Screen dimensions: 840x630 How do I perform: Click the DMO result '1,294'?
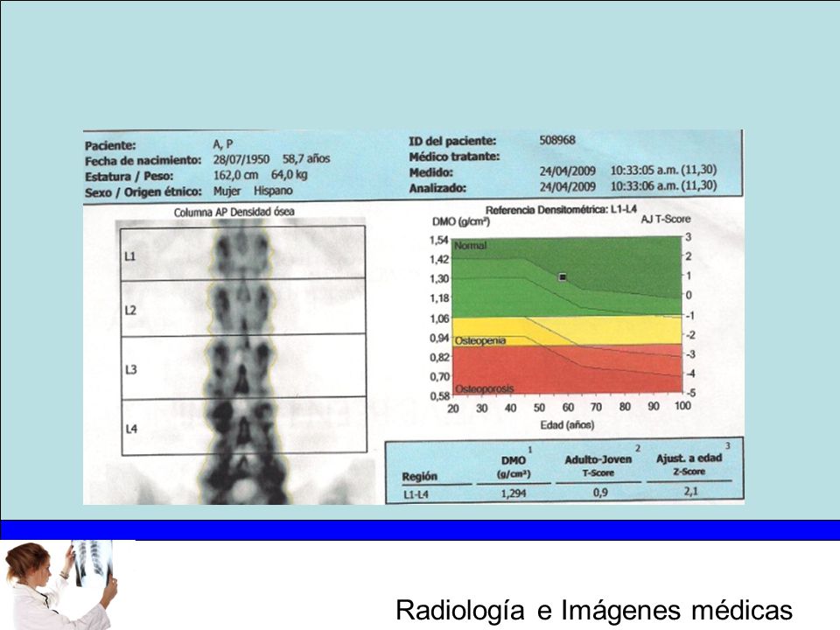coord(514,493)
